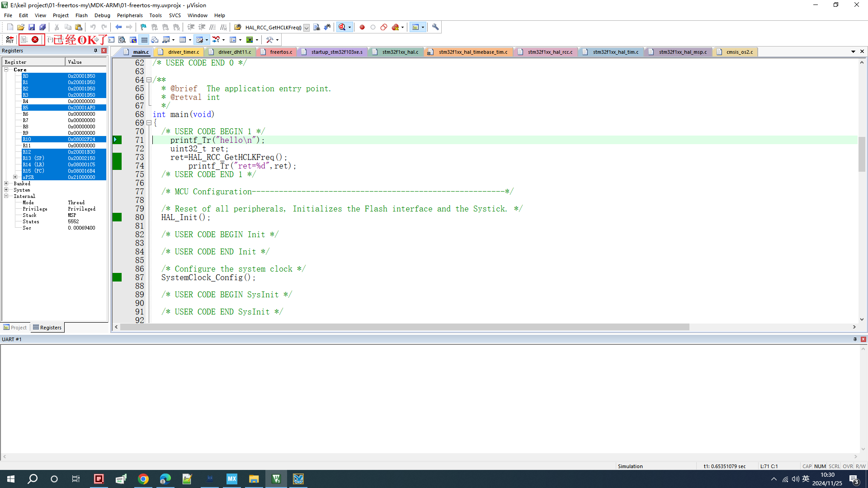
Task: Close the UART #1 panel
Action: pos(863,339)
